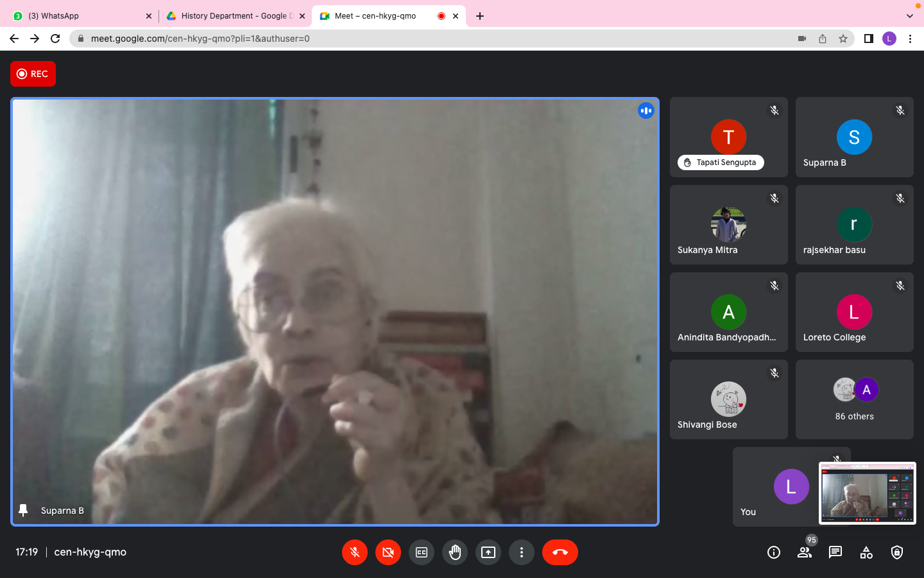Open more options three-dot menu
The height and width of the screenshot is (578, 924).
[x=522, y=552]
